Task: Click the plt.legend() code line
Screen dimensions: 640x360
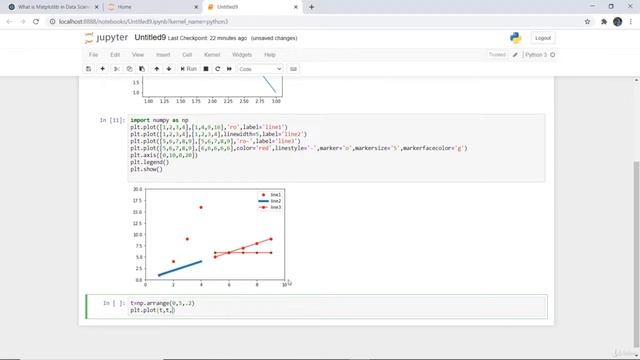Action: coord(149,162)
